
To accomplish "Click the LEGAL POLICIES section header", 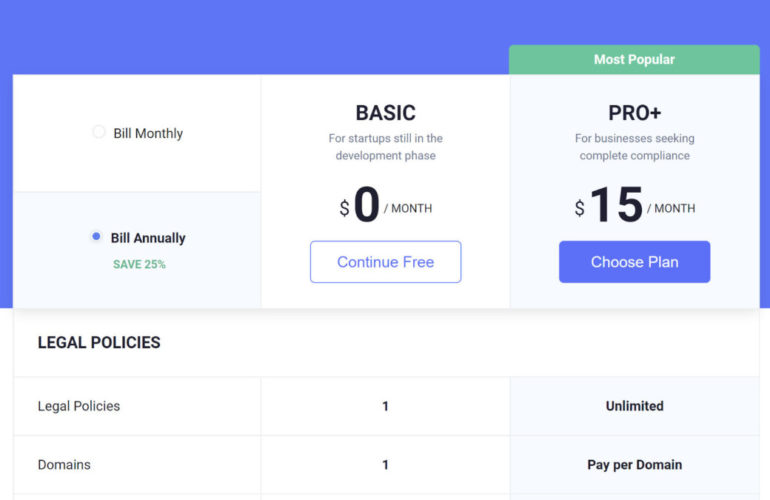I will (x=99, y=343).
